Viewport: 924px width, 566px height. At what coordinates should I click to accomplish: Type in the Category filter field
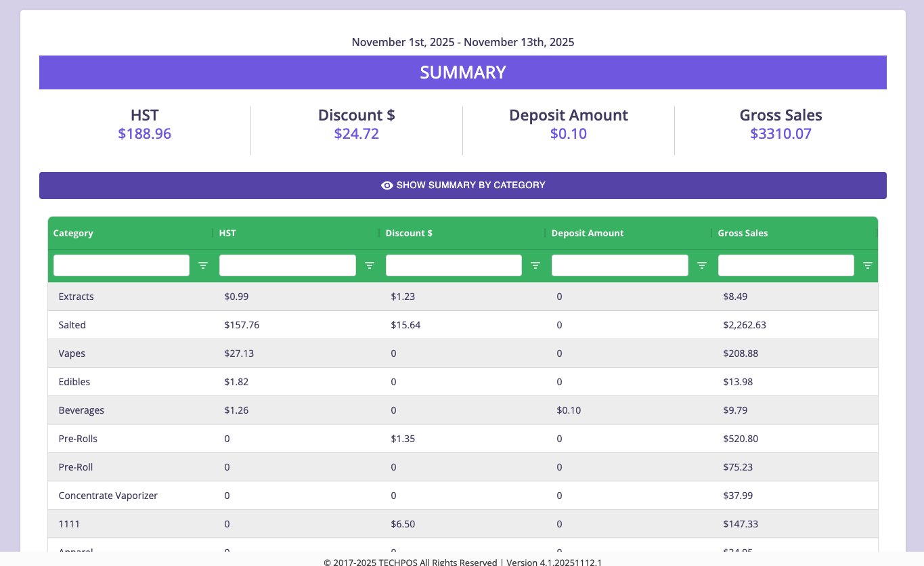click(121, 265)
